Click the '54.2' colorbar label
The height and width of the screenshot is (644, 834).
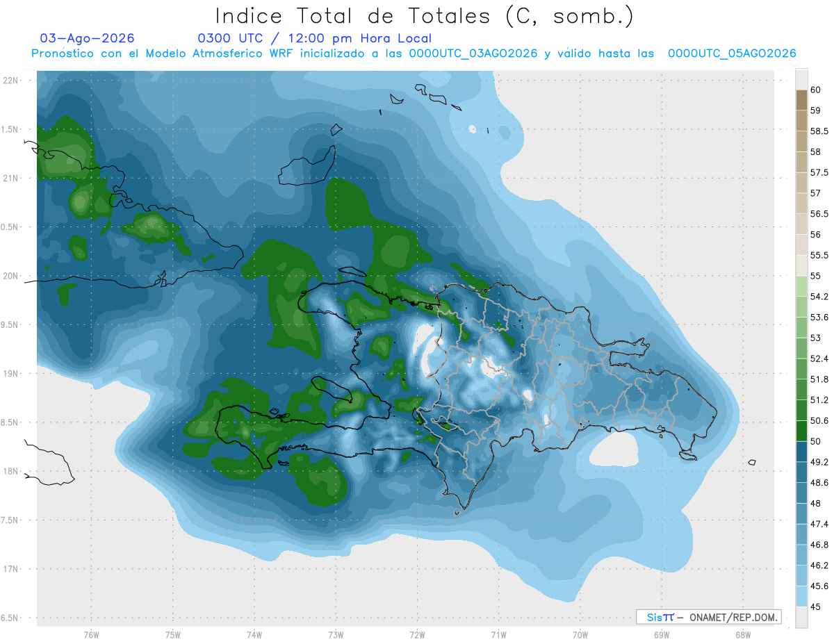(x=819, y=297)
